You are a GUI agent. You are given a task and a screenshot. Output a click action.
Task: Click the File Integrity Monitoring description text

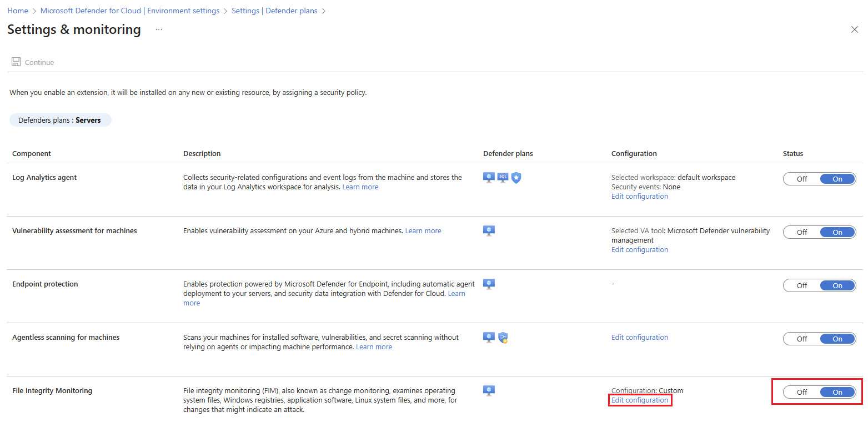coord(320,400)
